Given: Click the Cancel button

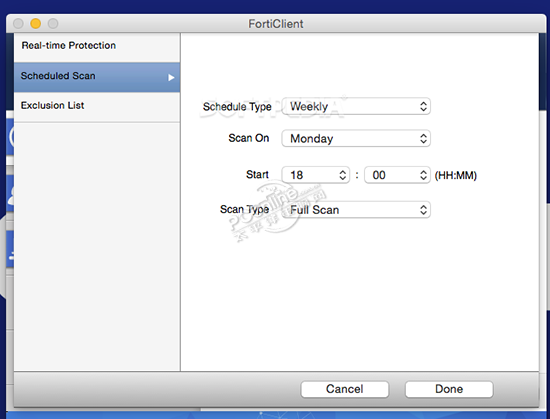Looking at the screenshot, I should point(345,389).
